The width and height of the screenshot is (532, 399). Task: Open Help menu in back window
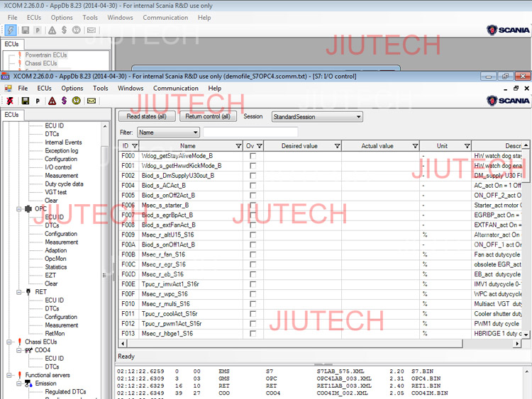click(x=204, y=18)
